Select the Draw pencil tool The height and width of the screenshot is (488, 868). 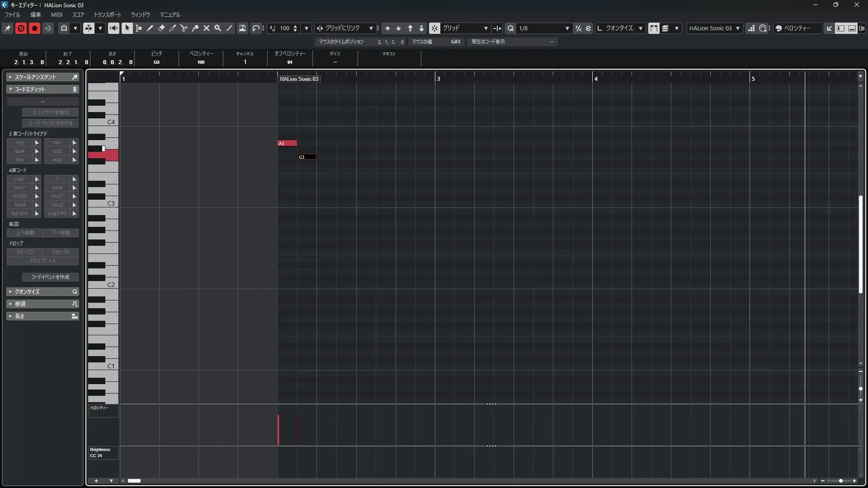tap(150, 28)
